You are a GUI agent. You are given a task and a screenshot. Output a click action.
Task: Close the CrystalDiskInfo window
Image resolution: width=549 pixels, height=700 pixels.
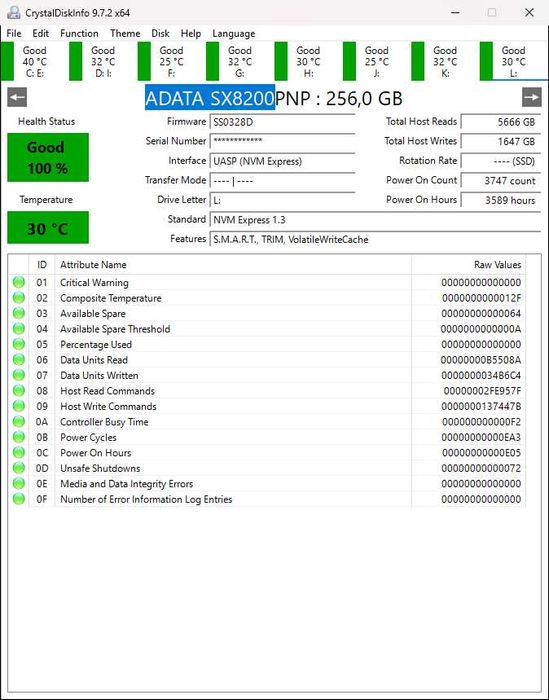[529, 12]
